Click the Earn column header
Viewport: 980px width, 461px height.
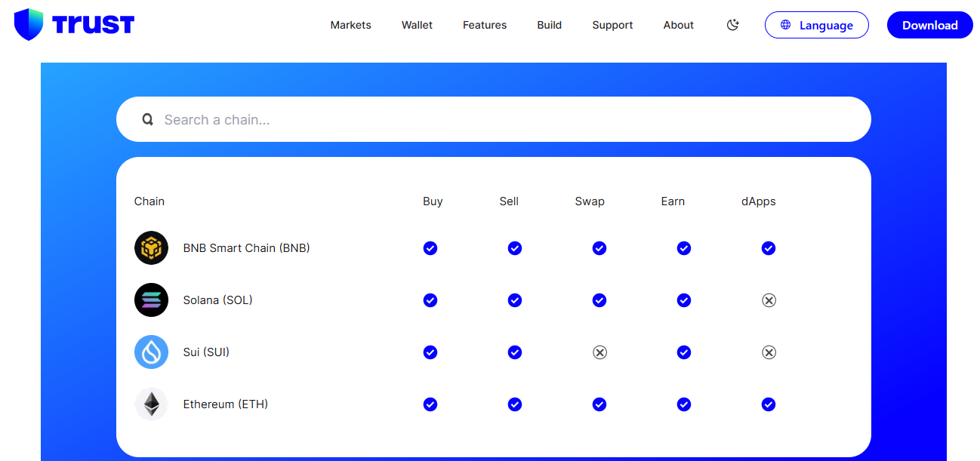[x=673, y=201]
